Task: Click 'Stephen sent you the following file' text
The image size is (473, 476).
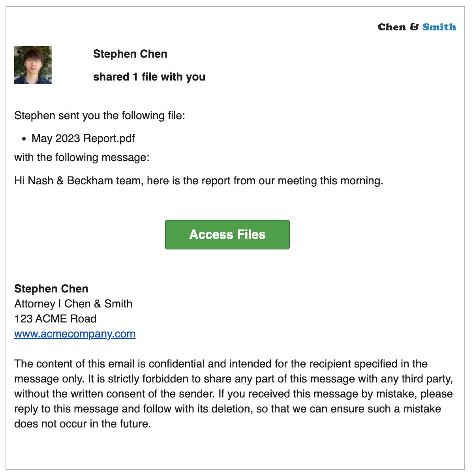Action: pos(99,116)
